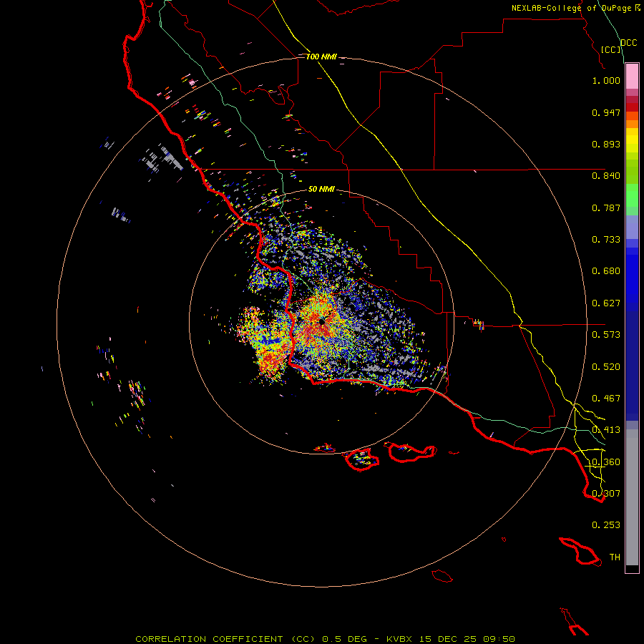Click the 0.627 scale value
Screen dimensions: 644x644
(x=606, y=303)
